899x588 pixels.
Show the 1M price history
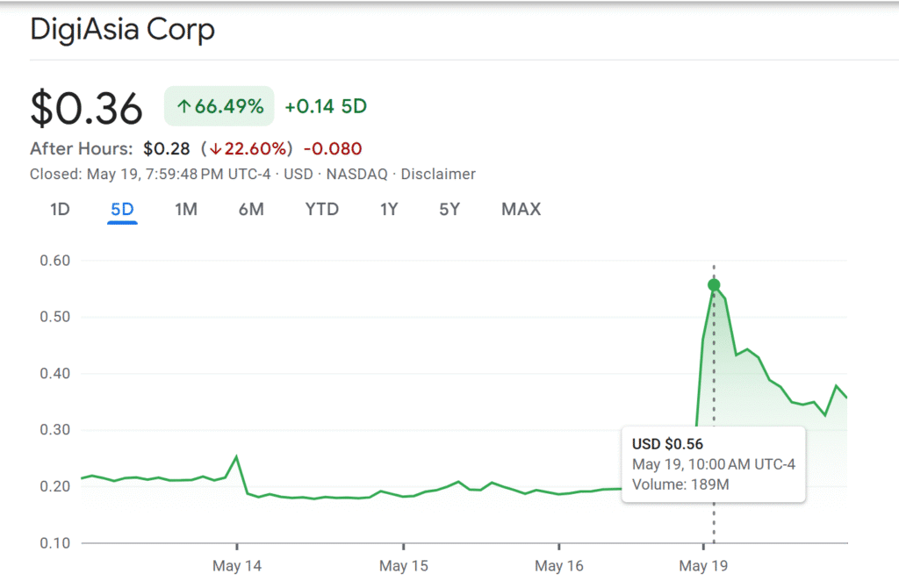(186, 209)
